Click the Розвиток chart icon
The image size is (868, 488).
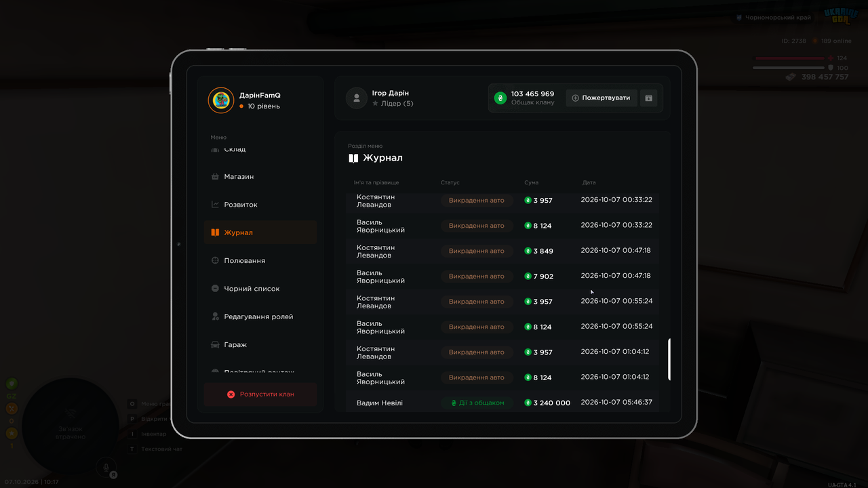215,205
